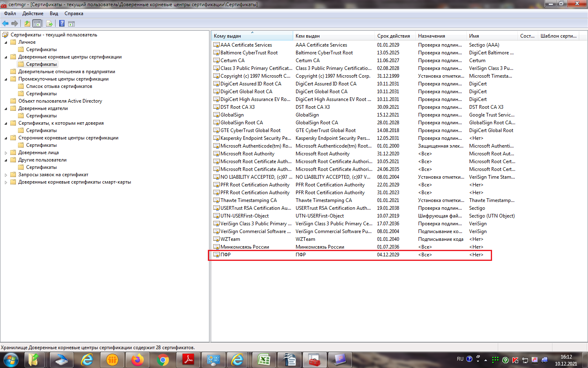Open the Вид menu
Viewport: 588px width, 368px height.
click(x=54, y=13)
